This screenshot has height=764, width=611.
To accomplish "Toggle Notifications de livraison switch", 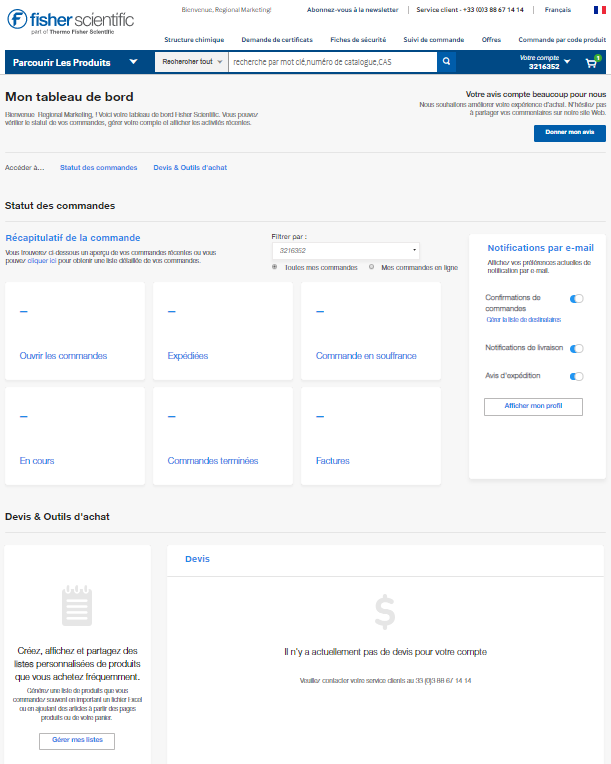I will click(x=576, y=348).
